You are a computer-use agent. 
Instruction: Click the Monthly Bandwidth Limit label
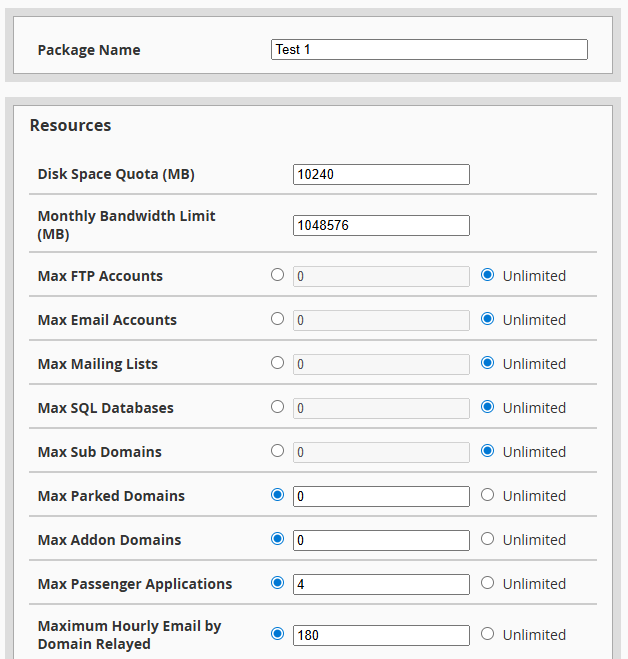coord(127,225)
